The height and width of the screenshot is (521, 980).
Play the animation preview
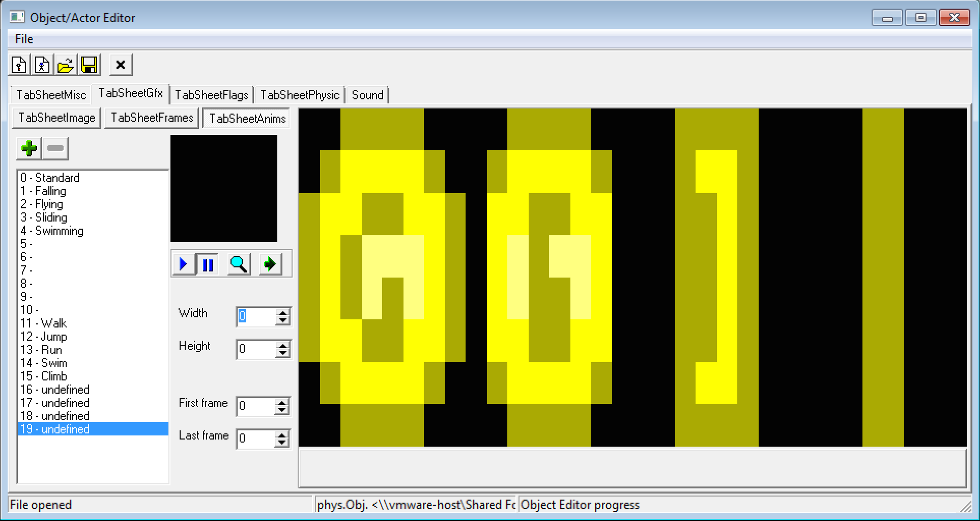[x=183, y=264]
